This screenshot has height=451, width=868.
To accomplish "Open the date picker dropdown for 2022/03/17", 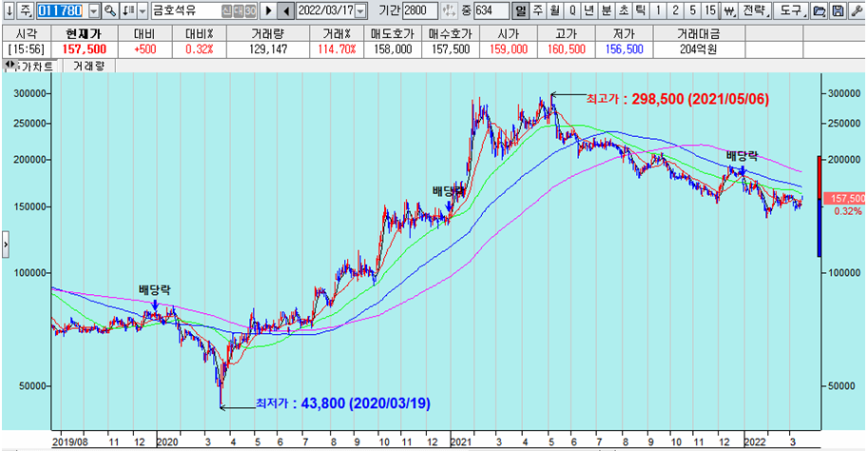I will click(x=359, y=10).
